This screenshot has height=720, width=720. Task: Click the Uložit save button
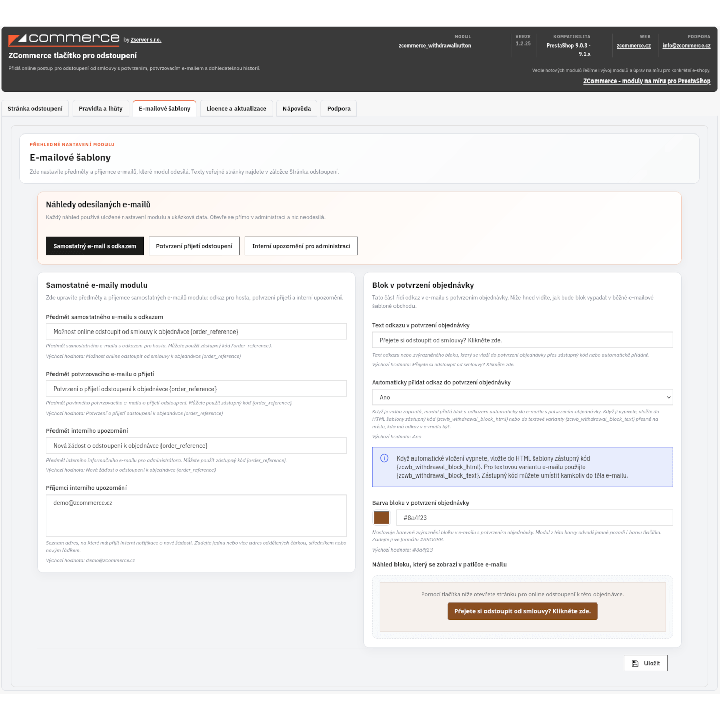[646, 663]
